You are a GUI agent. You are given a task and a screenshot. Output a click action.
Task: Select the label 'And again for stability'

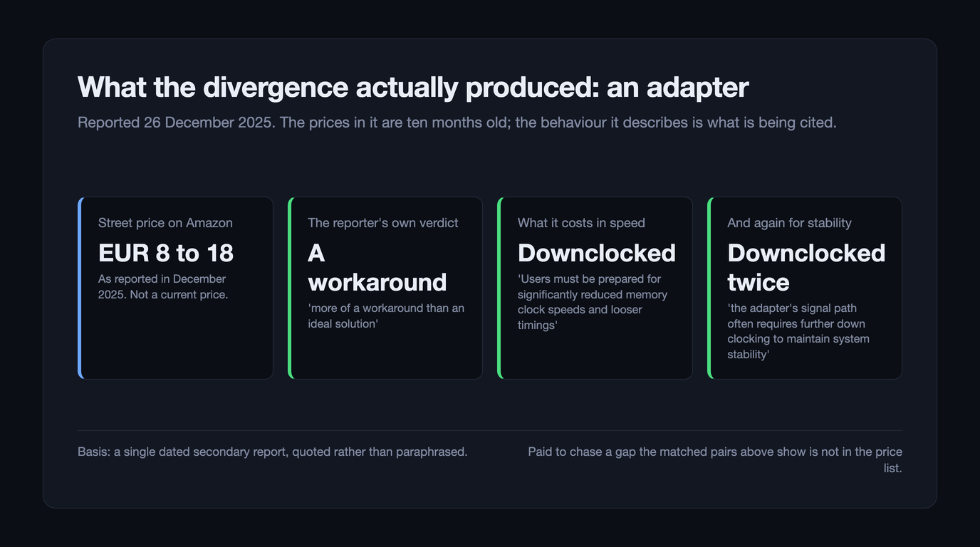click(789, 223)
